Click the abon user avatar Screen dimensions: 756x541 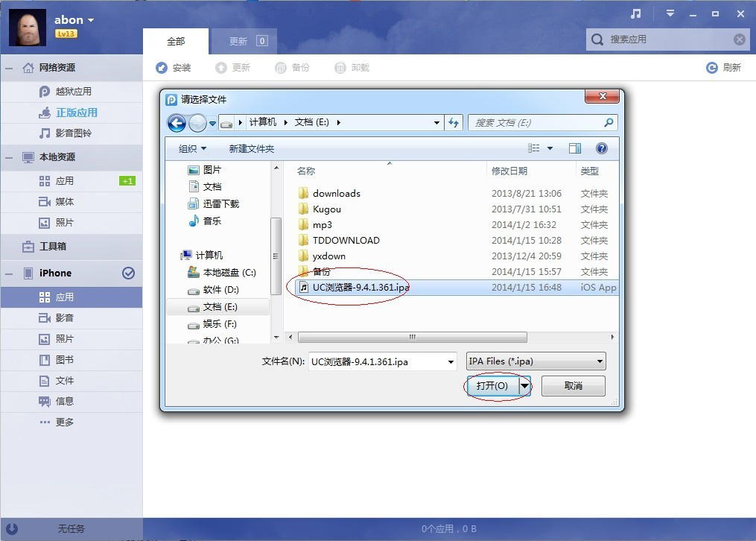28,28
